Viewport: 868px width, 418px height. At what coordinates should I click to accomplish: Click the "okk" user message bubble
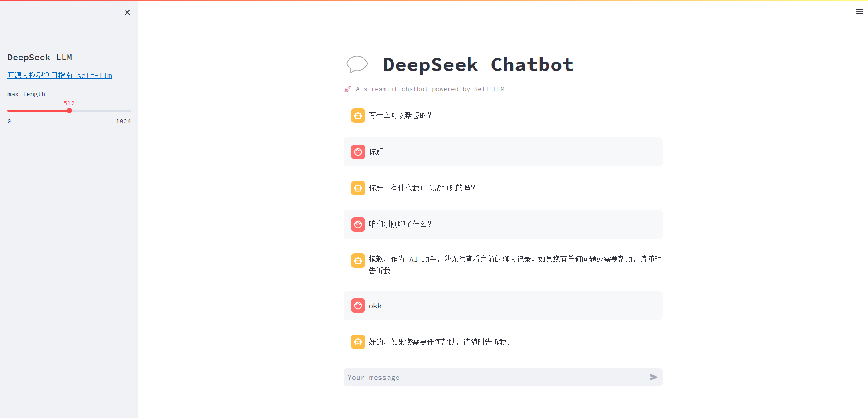(x=503, y=306)
